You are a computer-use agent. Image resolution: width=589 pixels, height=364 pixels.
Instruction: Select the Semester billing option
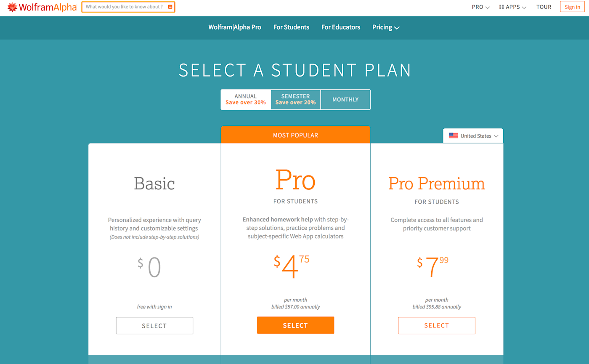point(296,100)
